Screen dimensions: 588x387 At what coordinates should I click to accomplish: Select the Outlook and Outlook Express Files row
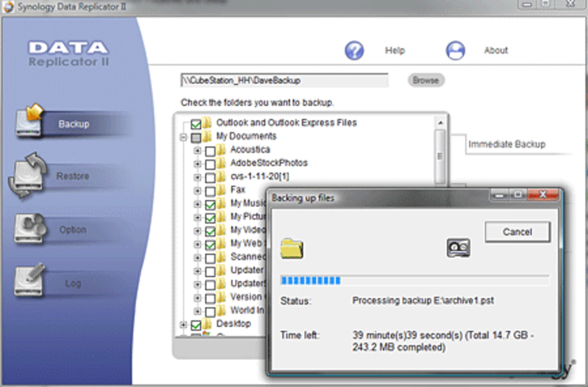287,123
